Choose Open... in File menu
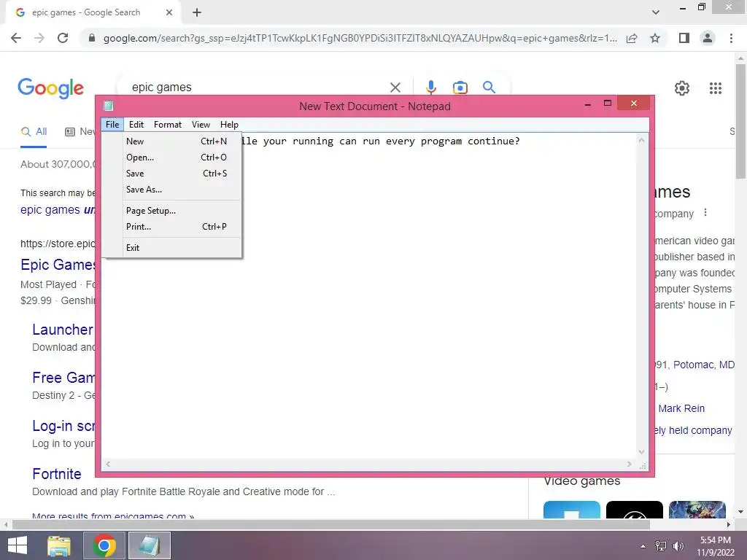 click(171, 157)
